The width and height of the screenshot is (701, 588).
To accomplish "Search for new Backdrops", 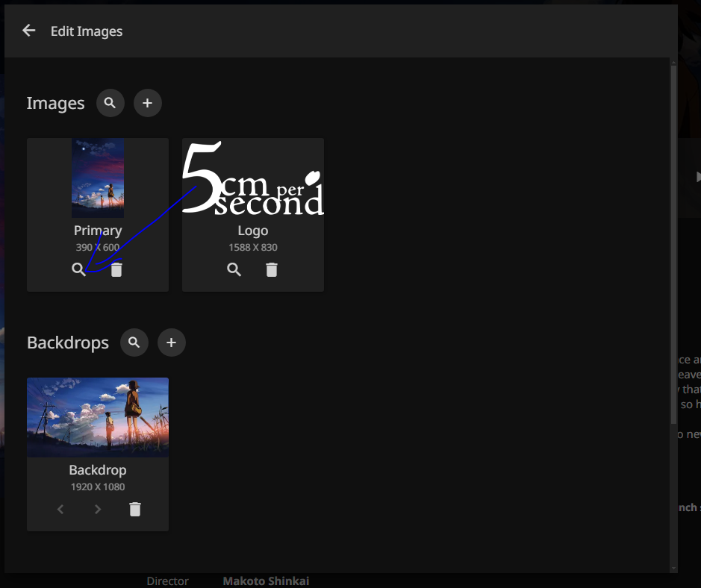I will point(134,343).
